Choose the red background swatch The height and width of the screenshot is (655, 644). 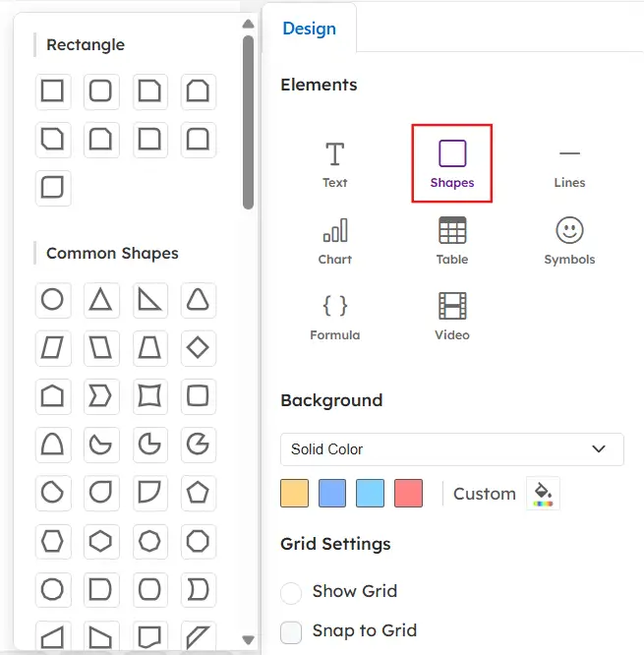coord(408,494)
